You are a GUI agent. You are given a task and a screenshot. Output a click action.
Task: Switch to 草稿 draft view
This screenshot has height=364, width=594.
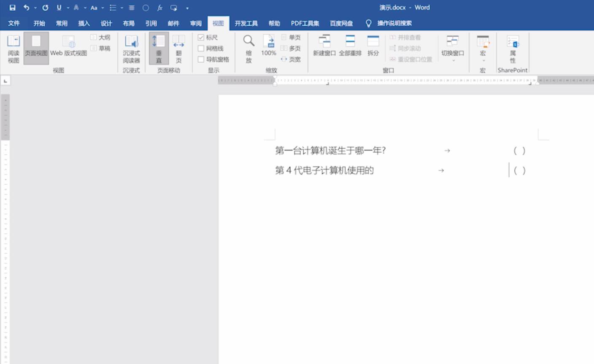tap(100, 49)
